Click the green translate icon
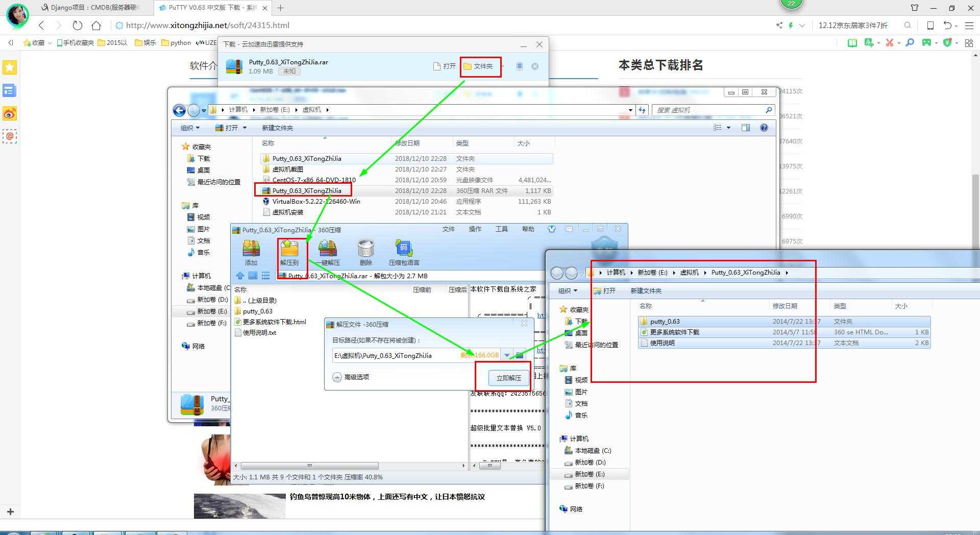This screenshot has width=980, height=535. [869, 43]
